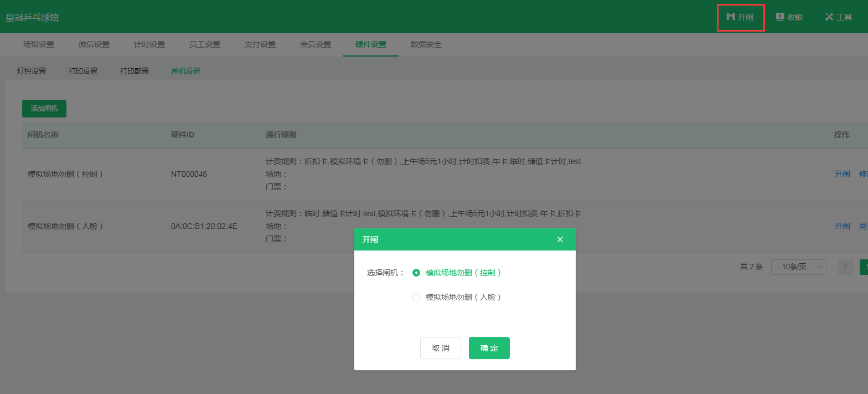Click hardware ID 0A:0C:B1:20:02:4E

[x=204, y=226]
